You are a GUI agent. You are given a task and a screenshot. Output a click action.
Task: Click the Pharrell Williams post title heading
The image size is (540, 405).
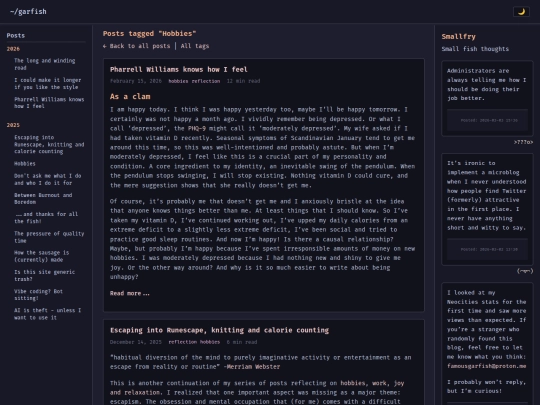[179, 70]
